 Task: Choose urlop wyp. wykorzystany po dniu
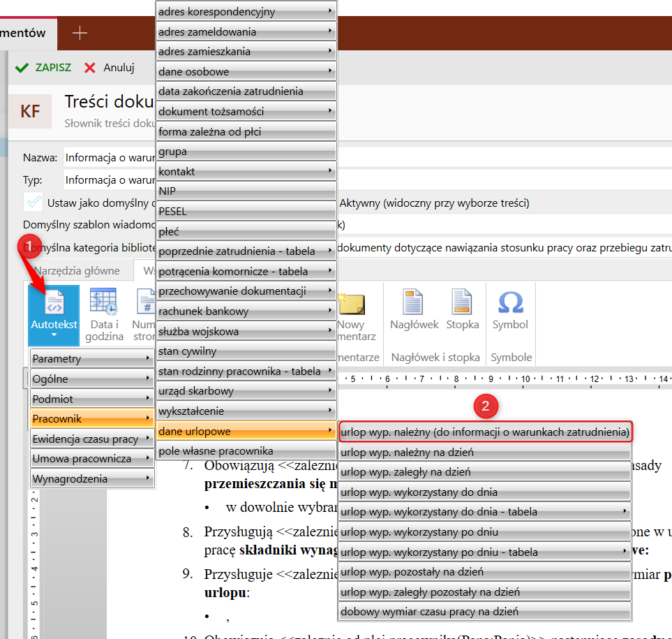coord(485,531)
